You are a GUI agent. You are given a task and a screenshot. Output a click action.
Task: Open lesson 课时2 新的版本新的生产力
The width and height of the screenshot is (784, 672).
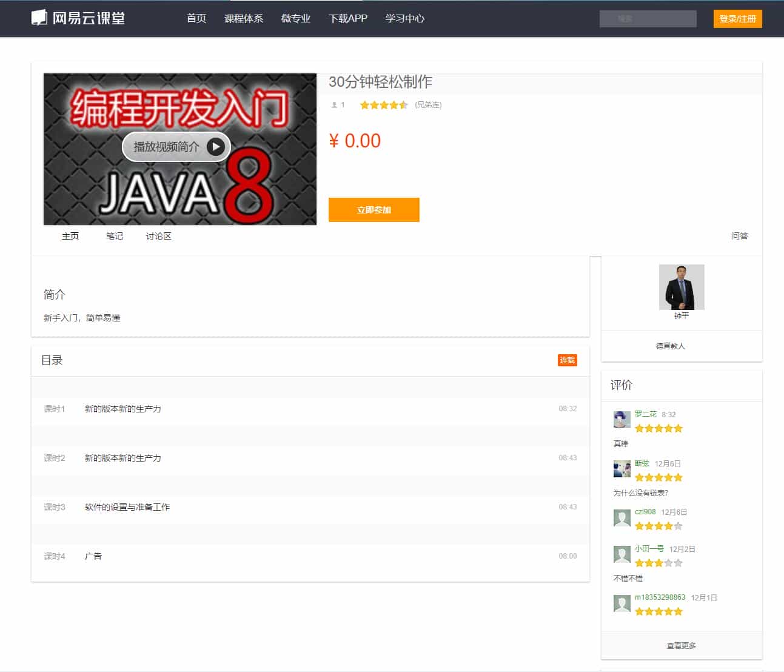pos(310,458)
